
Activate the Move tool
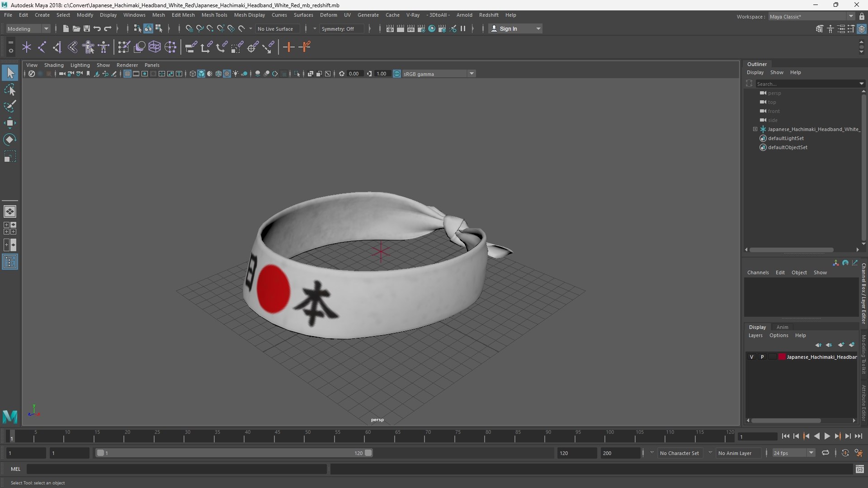point(10,123)
